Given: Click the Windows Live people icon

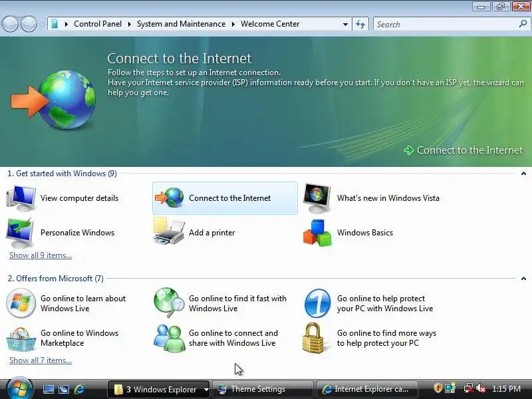Looking at the screenshot, I should point(169,338).
